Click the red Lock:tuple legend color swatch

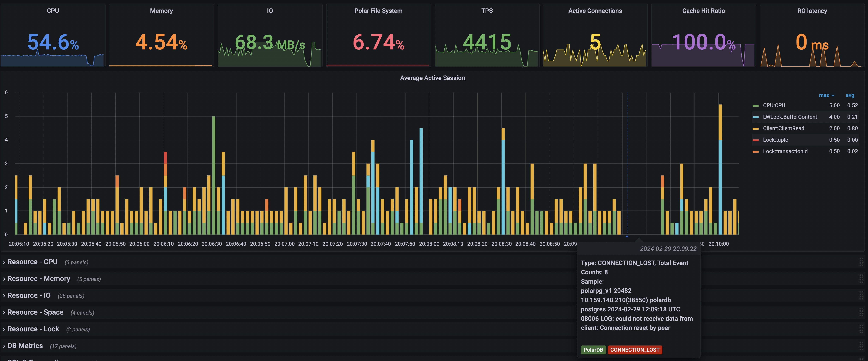coord(755,140)
